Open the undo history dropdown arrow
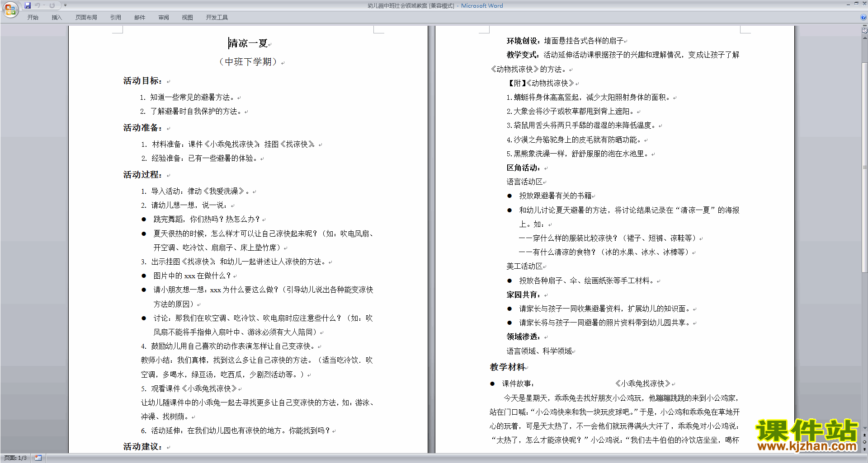The height and width of the screenshot is (463, 868). point(44,5)
